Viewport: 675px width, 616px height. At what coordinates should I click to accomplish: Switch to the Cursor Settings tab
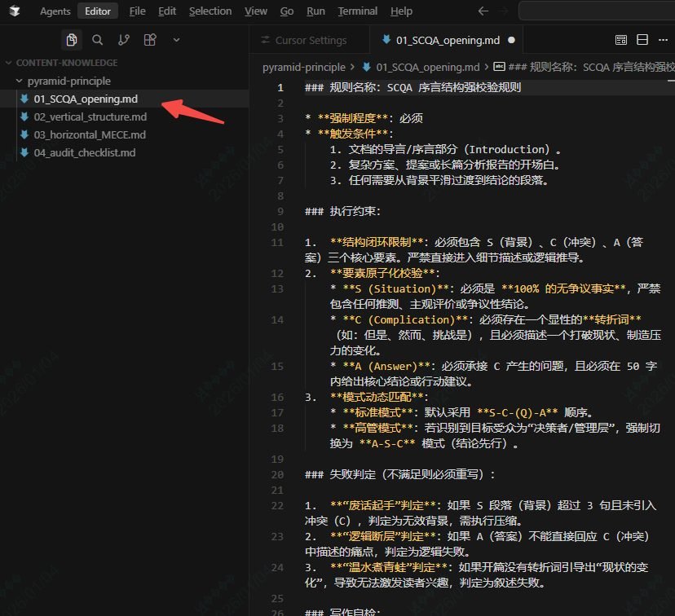[309, 41]
